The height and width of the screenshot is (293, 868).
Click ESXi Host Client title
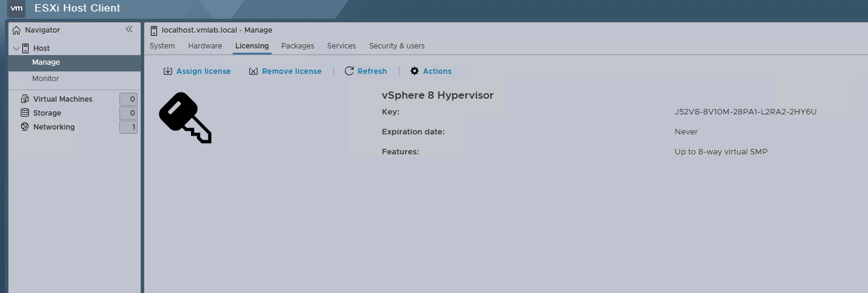(x=77, y=8)
